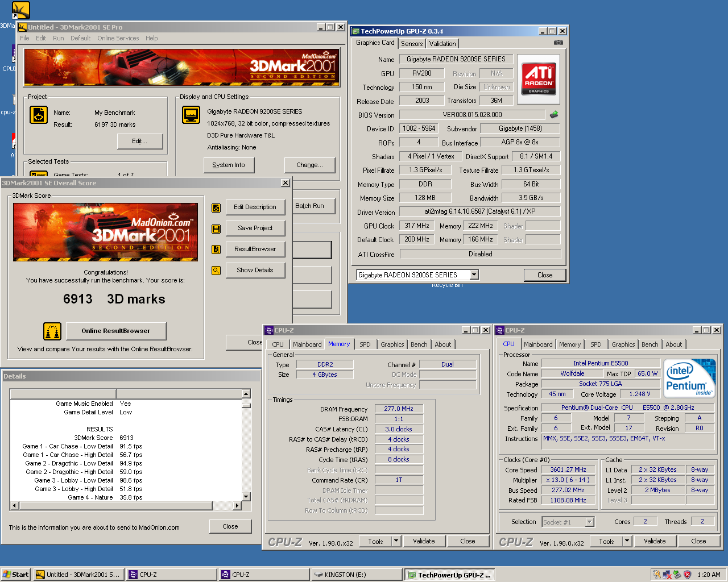The width and height of the screenshot is (728, 582).
Task: Click the ResultBrowser button
Action: pyautogui.click(x=255, y=249)
